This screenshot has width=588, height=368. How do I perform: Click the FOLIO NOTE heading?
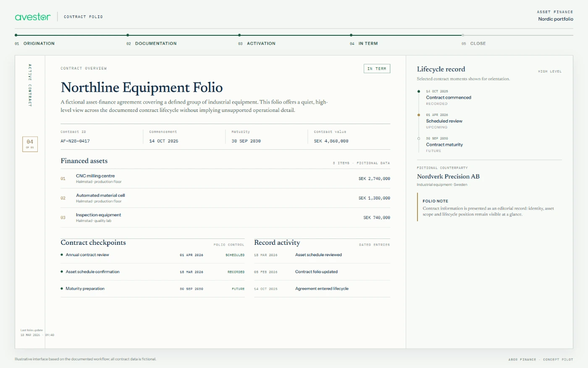[x=435, y=201]
